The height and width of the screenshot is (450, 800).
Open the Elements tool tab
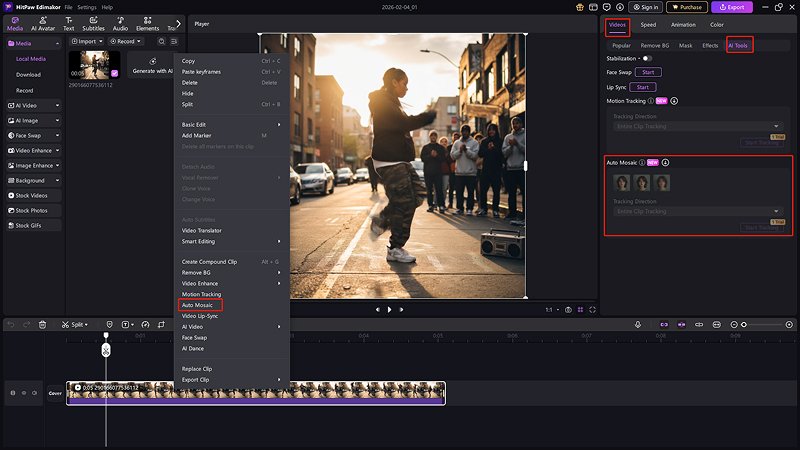(147, 23)
